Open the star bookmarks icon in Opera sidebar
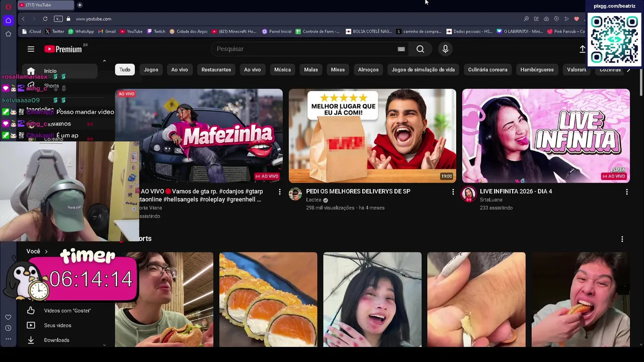Screen dimensions: 644x362 point(8,34)
